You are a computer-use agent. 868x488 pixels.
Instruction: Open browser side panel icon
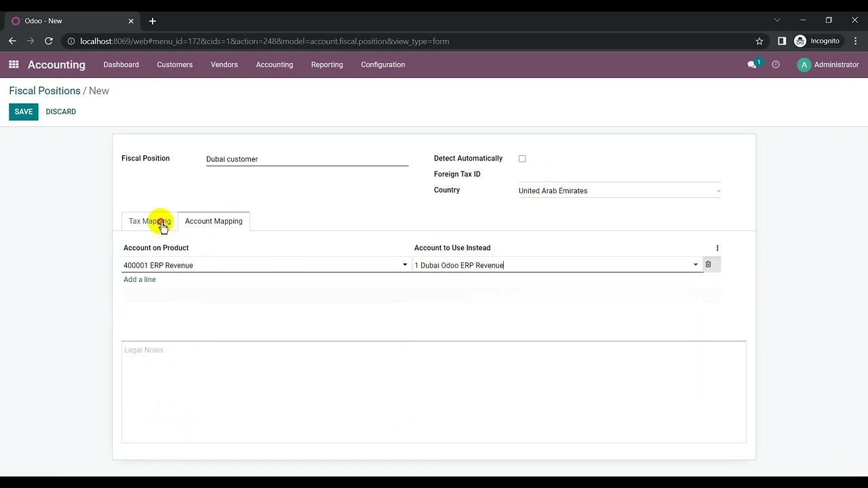coord(782,41)
